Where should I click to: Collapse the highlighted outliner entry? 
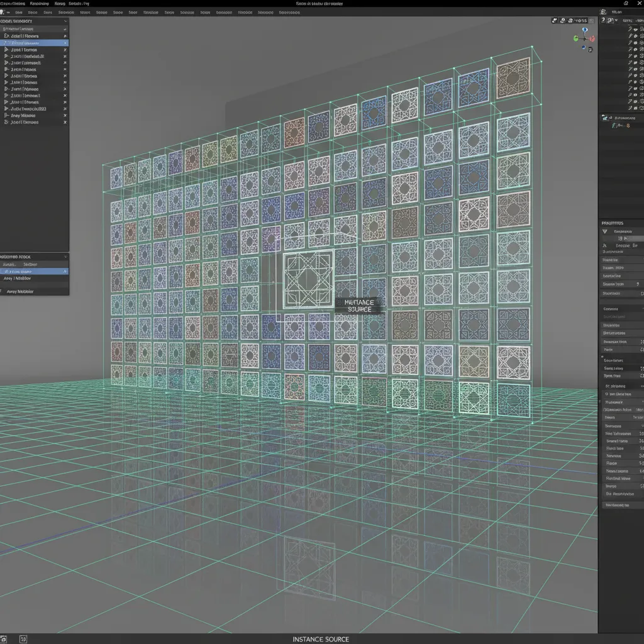coord(6,42)
